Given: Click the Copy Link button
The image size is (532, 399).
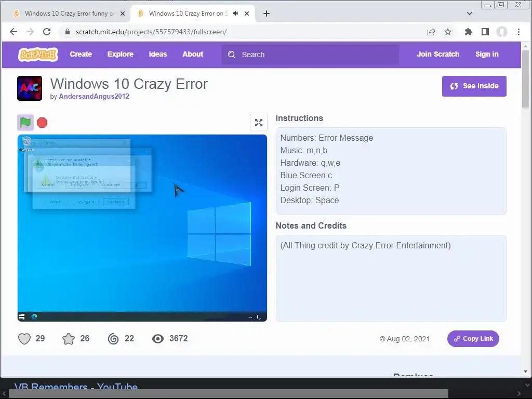Looking at the screenshot, I should point(473,339).
